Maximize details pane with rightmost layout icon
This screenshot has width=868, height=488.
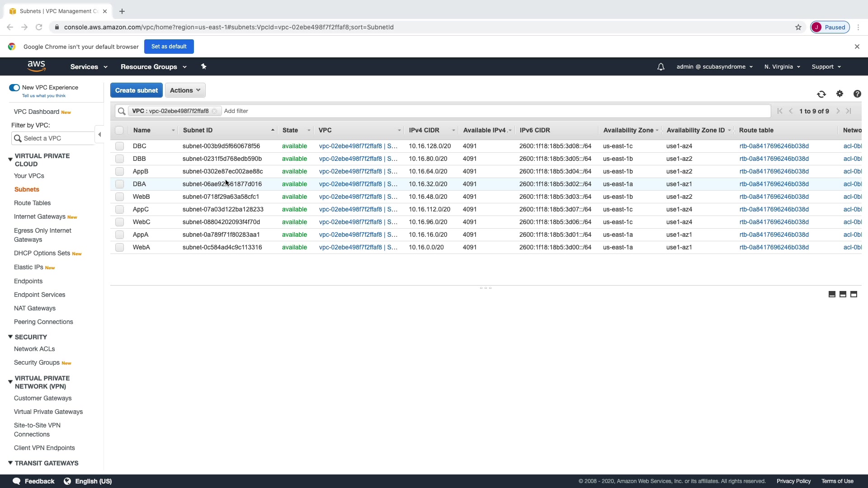click(854, 294)
